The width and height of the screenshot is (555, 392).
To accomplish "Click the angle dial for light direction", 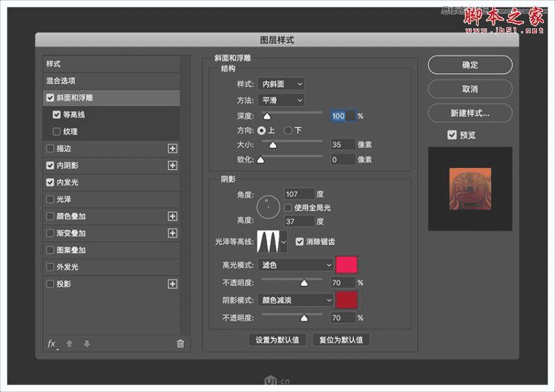I will tap(268, 207).
